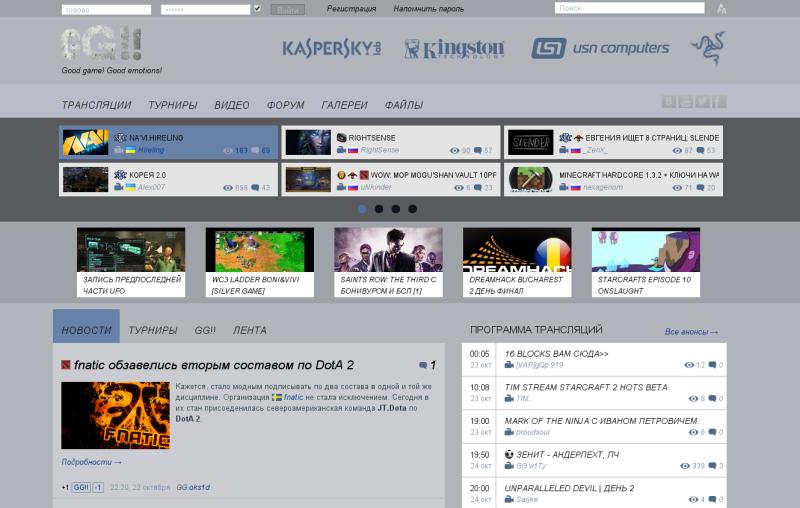Switch to the НОВОСТИ tab

tap(86, 326)
